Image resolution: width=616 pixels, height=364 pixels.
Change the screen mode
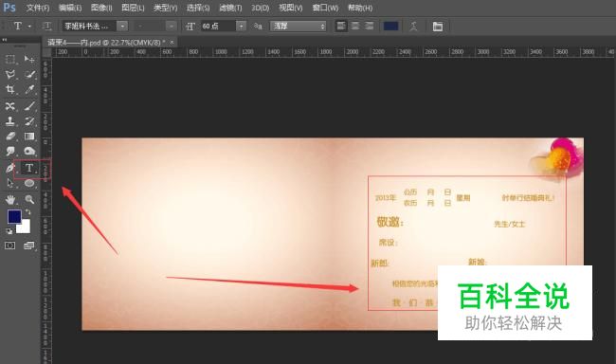(x=29, y=246)
